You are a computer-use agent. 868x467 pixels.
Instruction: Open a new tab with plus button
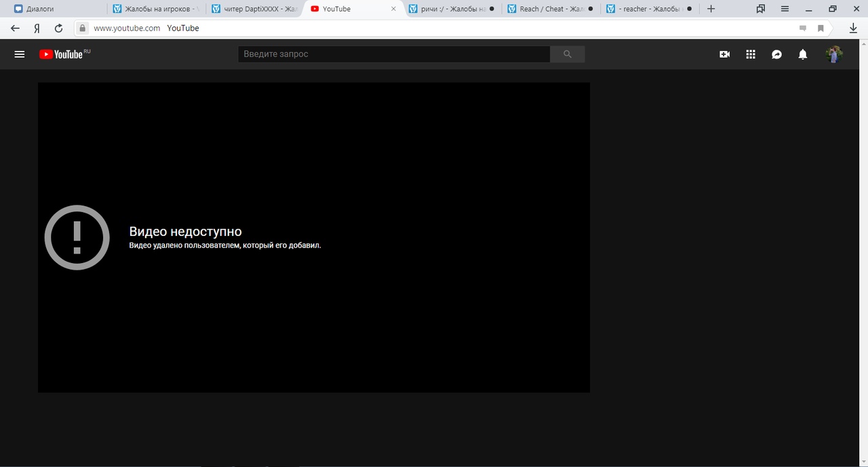pos(711,9)
